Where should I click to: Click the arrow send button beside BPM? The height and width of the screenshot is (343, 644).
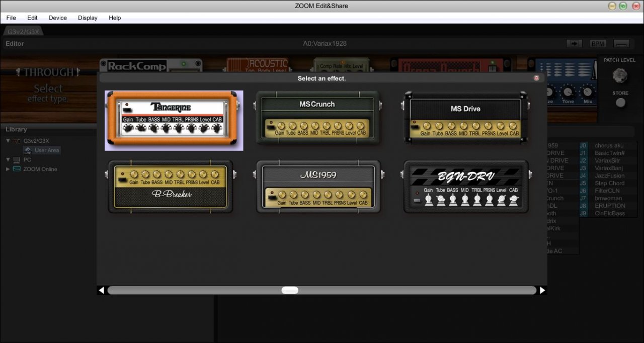click(x=574, y=44)
